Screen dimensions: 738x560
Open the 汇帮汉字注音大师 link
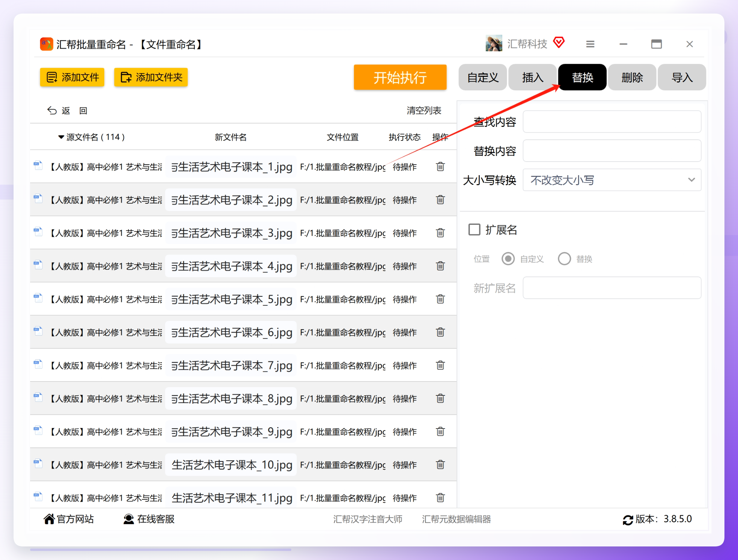click(367, 519)
